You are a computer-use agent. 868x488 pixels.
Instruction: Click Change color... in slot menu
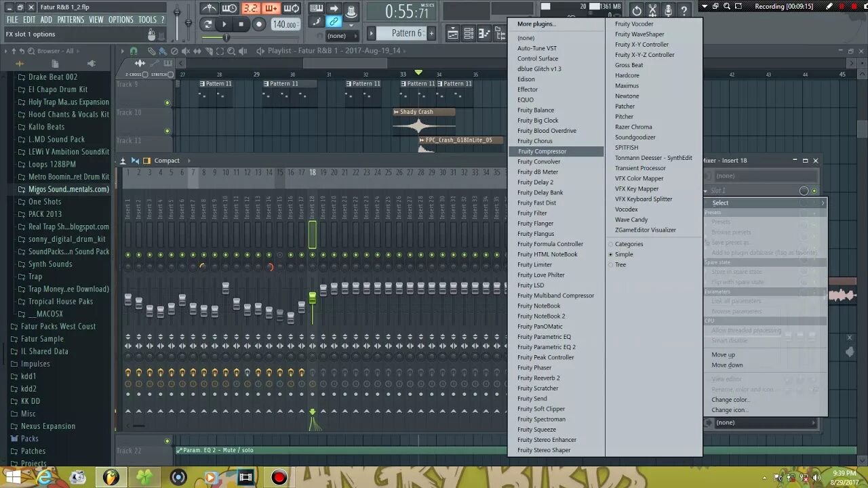pos(730,400)
